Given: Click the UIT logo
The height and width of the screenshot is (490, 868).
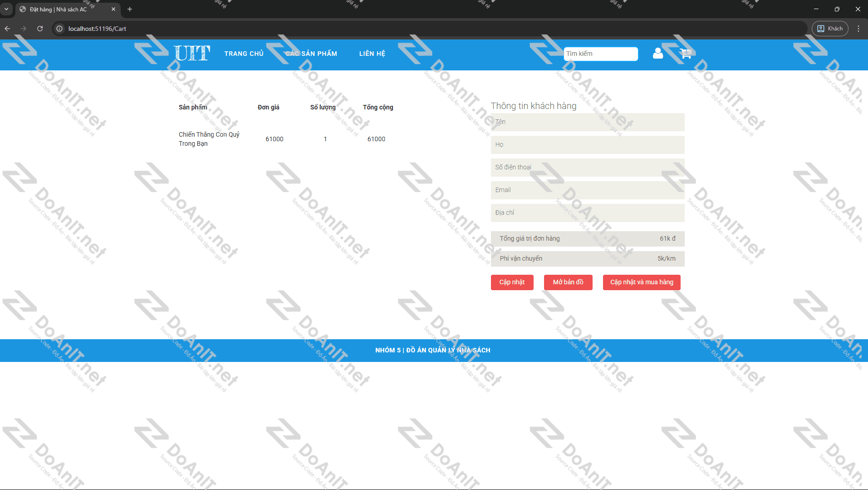Looking at the screenshot, I should 191,53.
